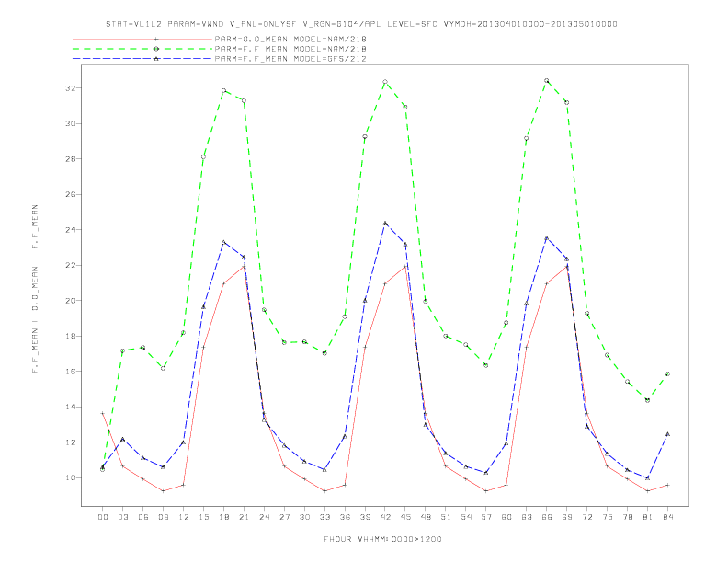Screen dimensions: 728x563
Task: Click y-axis tick label 18
Action: pyautogui.click(x=70, y=336)
